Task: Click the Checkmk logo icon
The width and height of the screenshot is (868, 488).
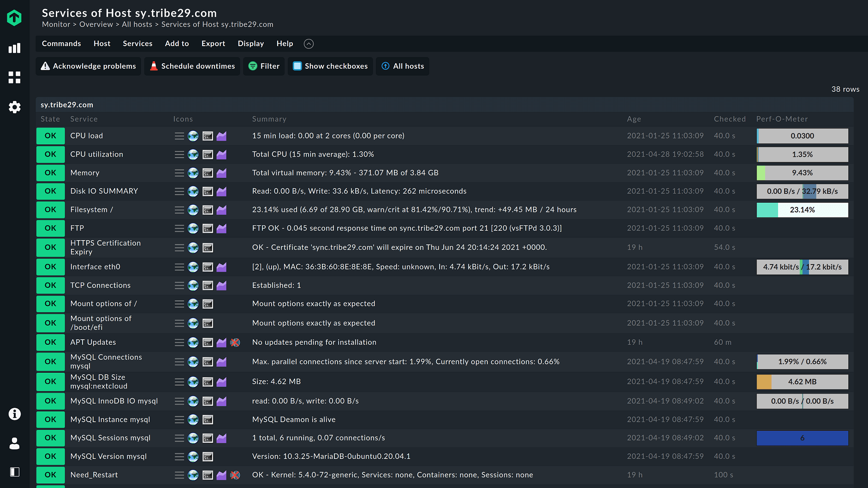Action: tap(14, 18)
